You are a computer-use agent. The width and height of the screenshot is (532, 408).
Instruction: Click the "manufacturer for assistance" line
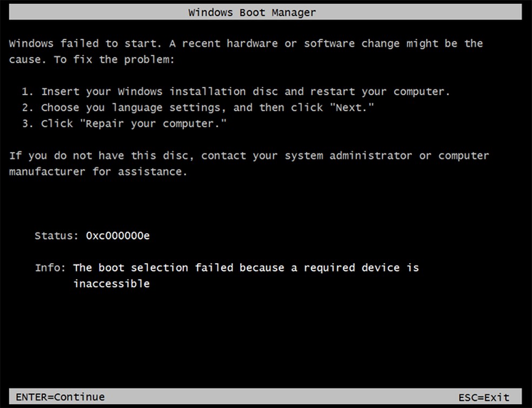coord(98,171)
